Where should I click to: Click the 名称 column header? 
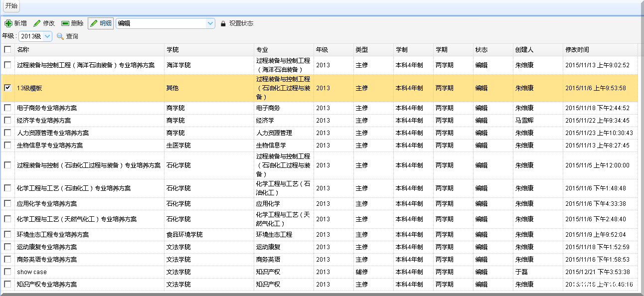click(23, 50)
